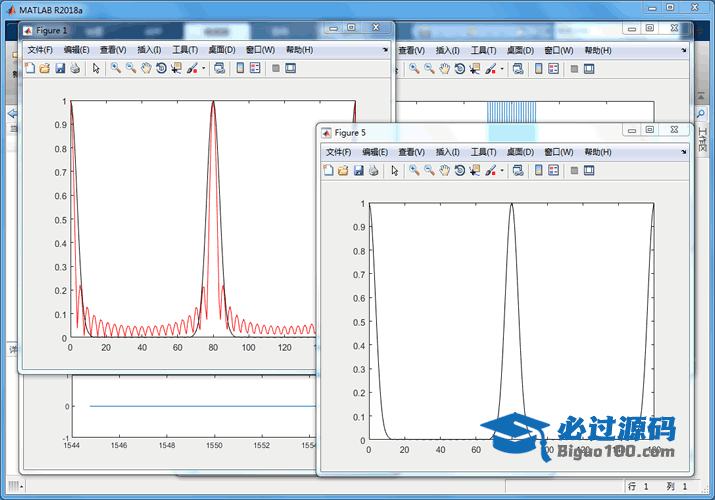
Task: Activate Zoom In tool in background figure toolbar
Action: pyautogui.click(x=414, y=69)
